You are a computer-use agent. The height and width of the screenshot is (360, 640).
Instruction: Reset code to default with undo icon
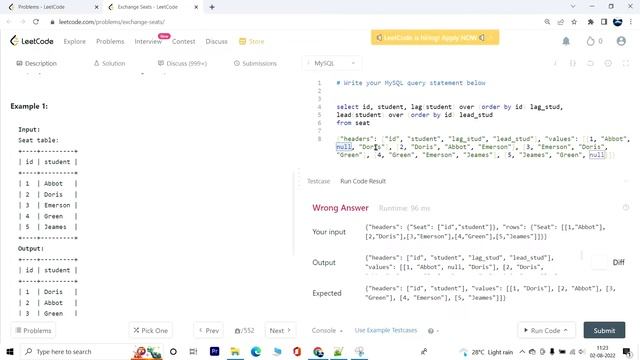(590, 63)
